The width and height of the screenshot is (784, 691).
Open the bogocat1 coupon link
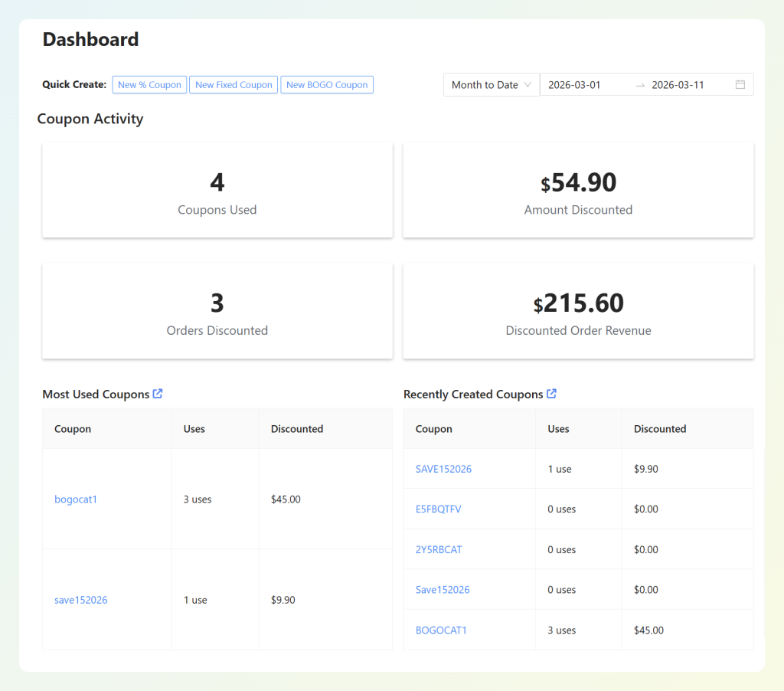[x=76, y=499]
